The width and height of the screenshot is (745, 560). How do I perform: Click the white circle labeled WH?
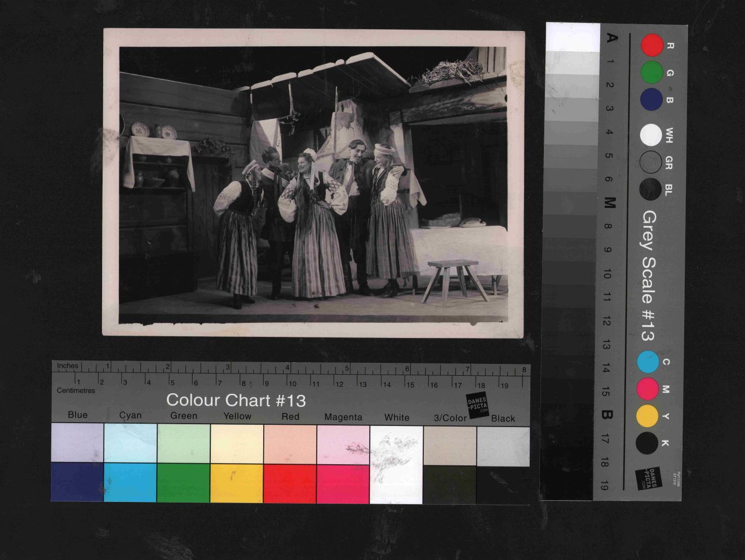click(651, 135)
